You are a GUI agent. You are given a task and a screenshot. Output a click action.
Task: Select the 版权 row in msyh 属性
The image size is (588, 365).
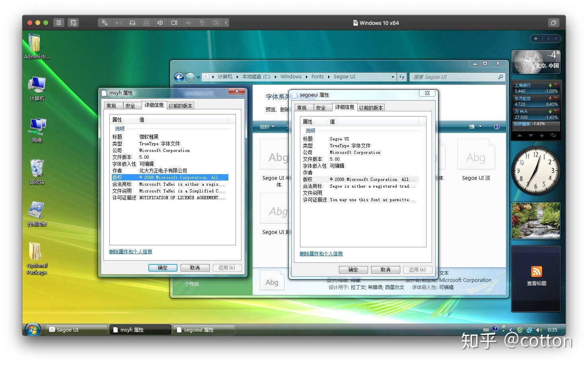[170, 177]
